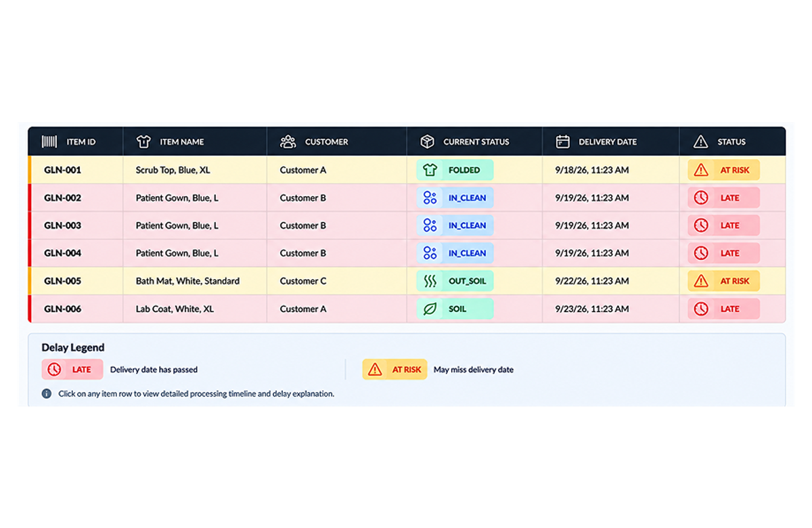Click 'Patient Gown, Blue, L' in GLN-002 row

177,198
